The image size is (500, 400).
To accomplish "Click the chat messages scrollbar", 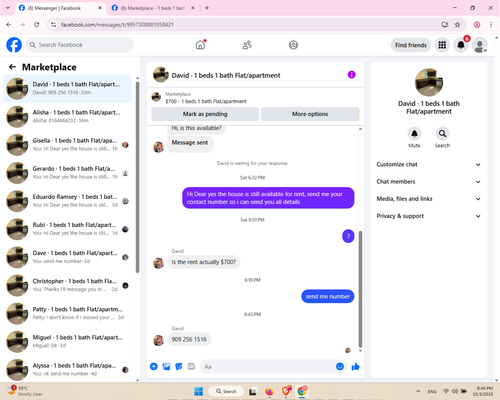I will coord(360,289).
